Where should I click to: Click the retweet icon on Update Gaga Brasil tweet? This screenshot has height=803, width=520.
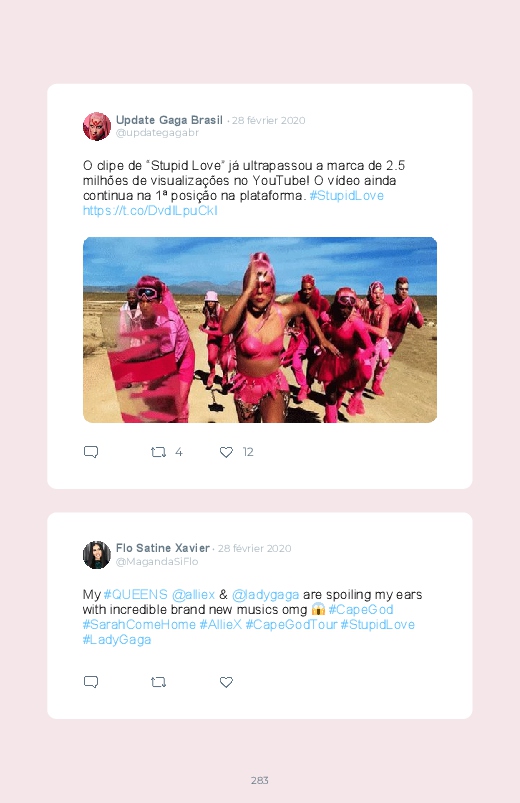158,452
